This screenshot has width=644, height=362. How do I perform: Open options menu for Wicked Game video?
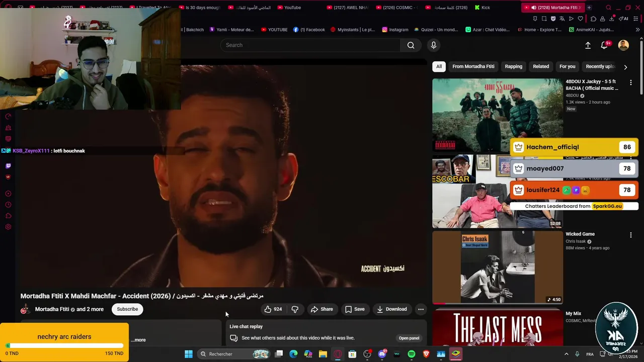[631, 235]
